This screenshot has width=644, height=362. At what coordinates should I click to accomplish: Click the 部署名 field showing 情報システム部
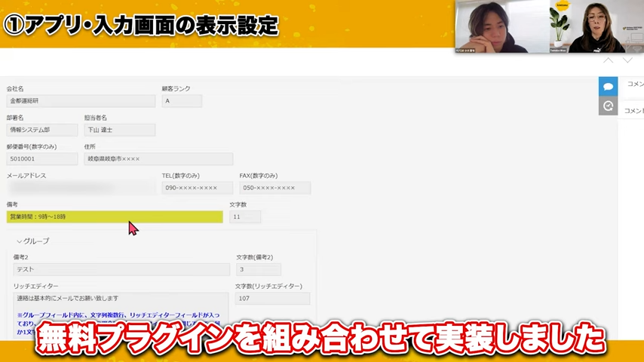(x=42, y=130)
